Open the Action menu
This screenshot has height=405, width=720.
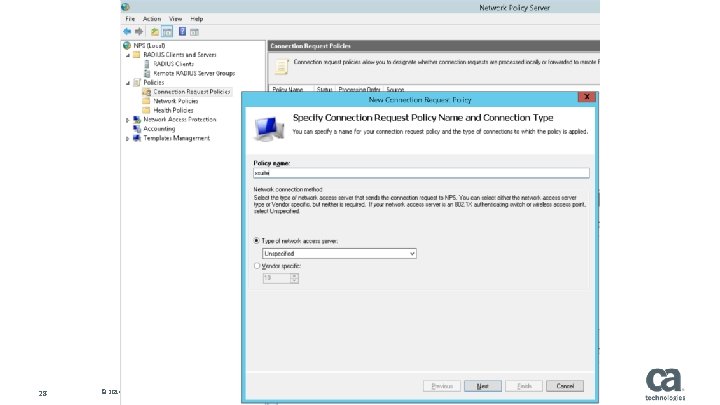pos(152,19)
